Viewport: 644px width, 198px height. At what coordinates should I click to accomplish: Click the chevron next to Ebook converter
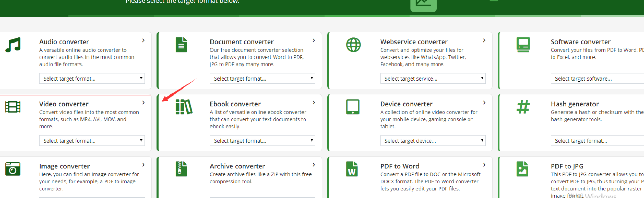point(314,102)
